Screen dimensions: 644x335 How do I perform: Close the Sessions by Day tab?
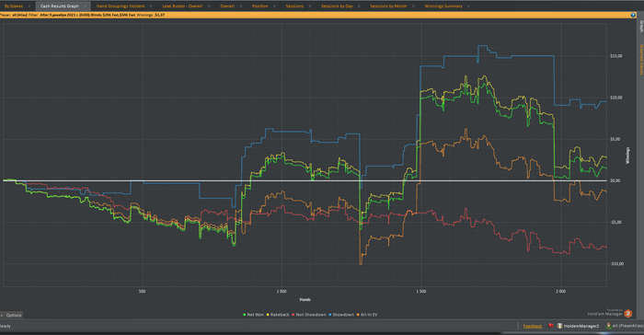[359, 6]
